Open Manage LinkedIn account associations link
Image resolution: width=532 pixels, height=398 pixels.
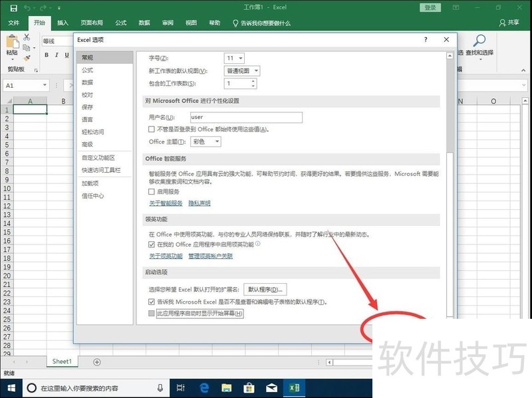click(x=210, y=256)
